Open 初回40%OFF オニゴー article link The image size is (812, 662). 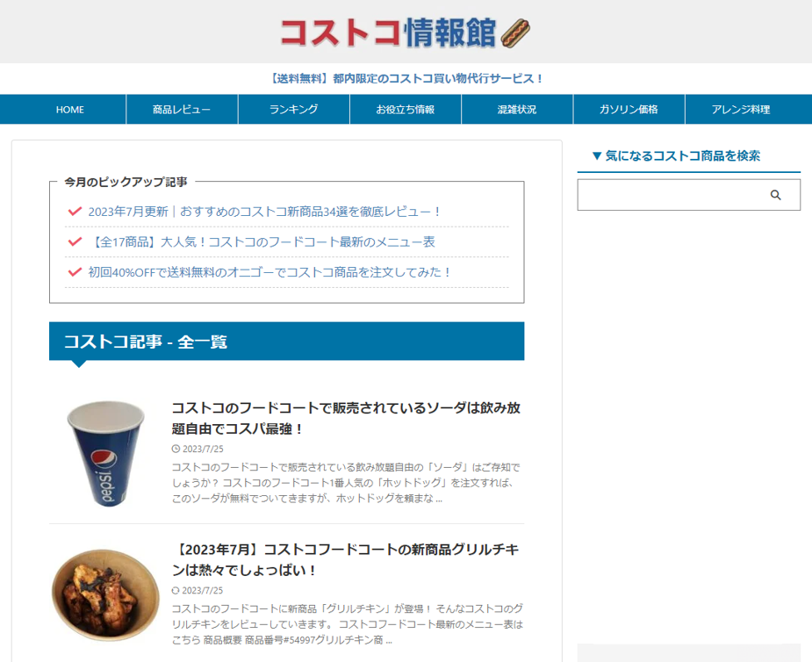269,272
